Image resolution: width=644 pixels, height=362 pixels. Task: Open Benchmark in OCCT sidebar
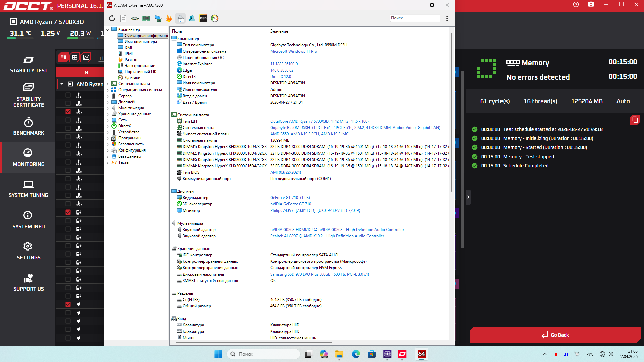coord(29,127)
